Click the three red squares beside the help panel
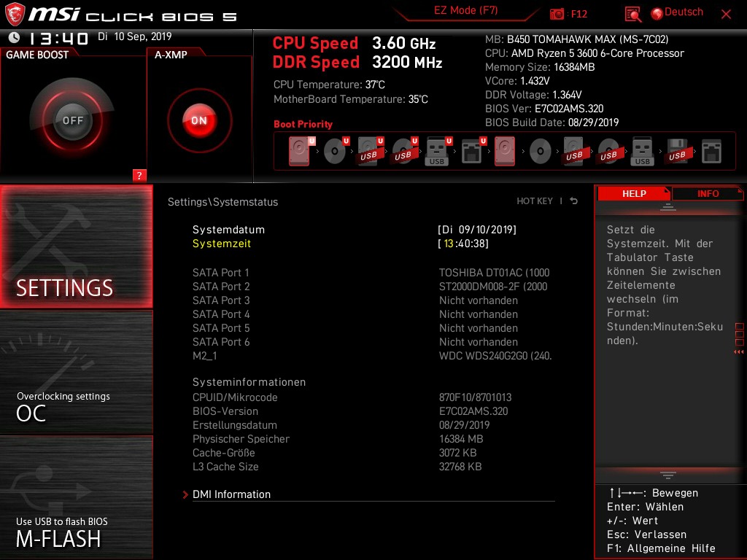Screen dimensions: 747x560 pyautogui.click(x=740, y=334)
